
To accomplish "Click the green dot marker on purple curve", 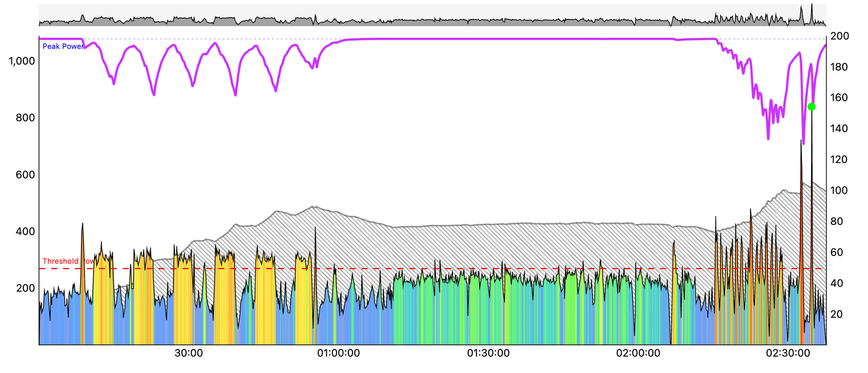I will pyautogui.click(x=811, y=107).
